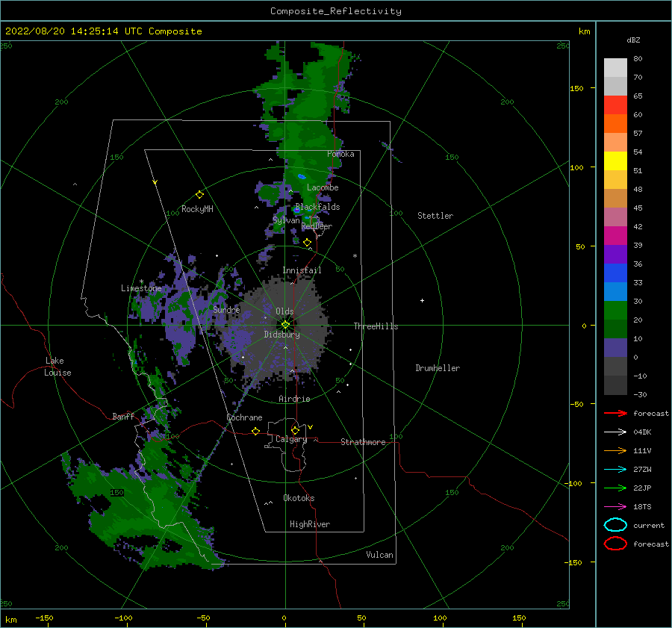672x628 pixels.
Task: Click the Strathmore label
Action: click(x=363, y=442)
